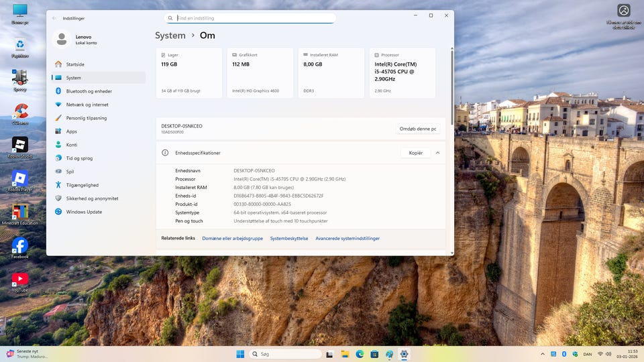Open the Windows Start menu

point(240,354)
